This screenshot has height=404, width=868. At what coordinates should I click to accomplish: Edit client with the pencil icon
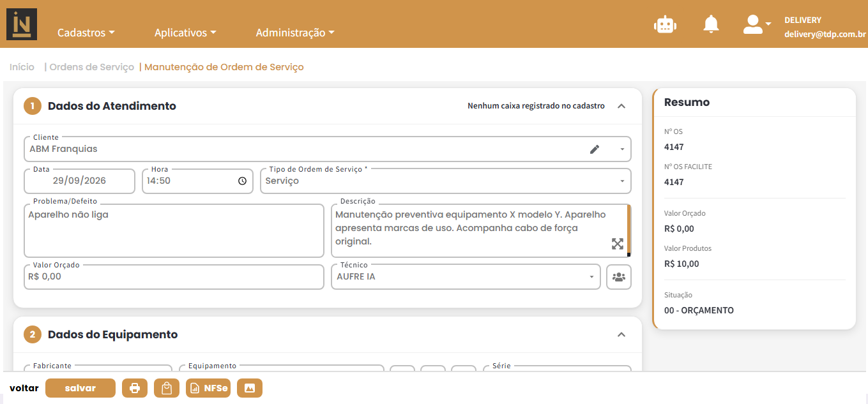(x=595, y=149)
